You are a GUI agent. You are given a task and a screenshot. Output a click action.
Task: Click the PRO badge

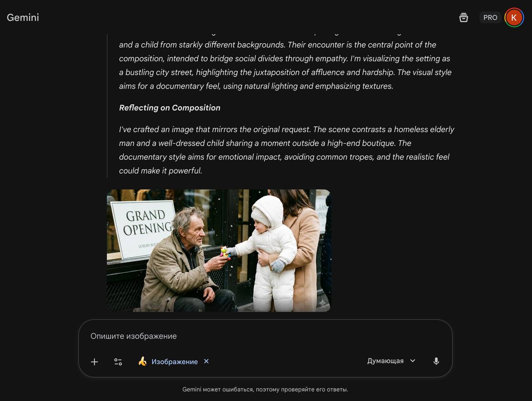pos(490,17)
